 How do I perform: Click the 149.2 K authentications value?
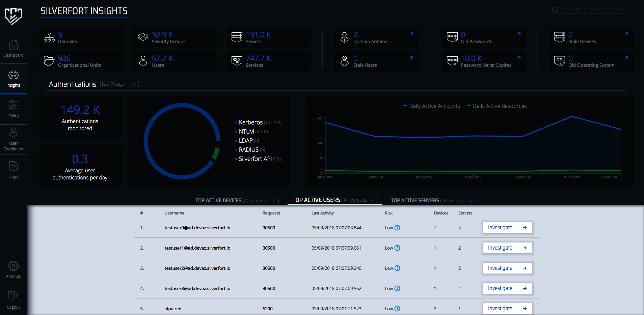[x=80, y=110]
